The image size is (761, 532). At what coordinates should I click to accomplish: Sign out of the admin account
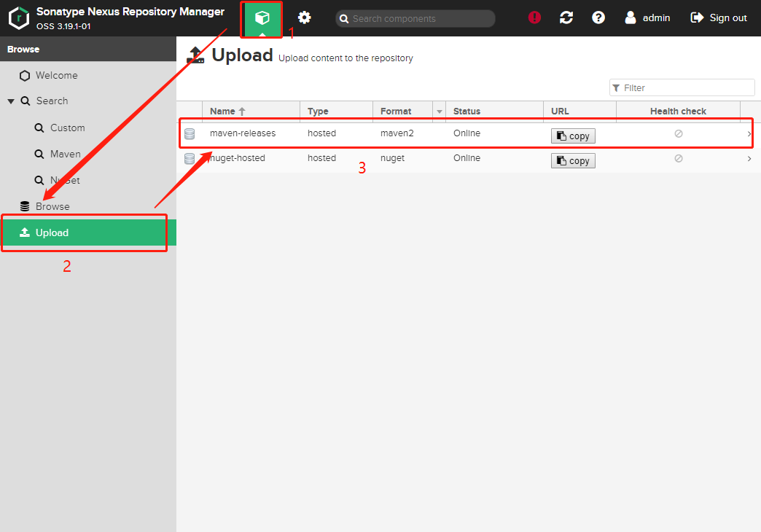click(719, 18)
